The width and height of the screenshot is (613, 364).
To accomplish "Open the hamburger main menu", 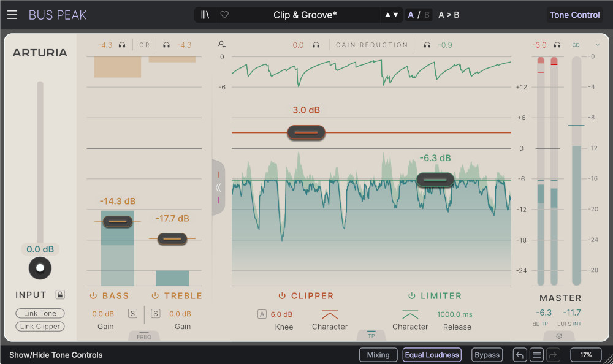I will pos(12,15).
